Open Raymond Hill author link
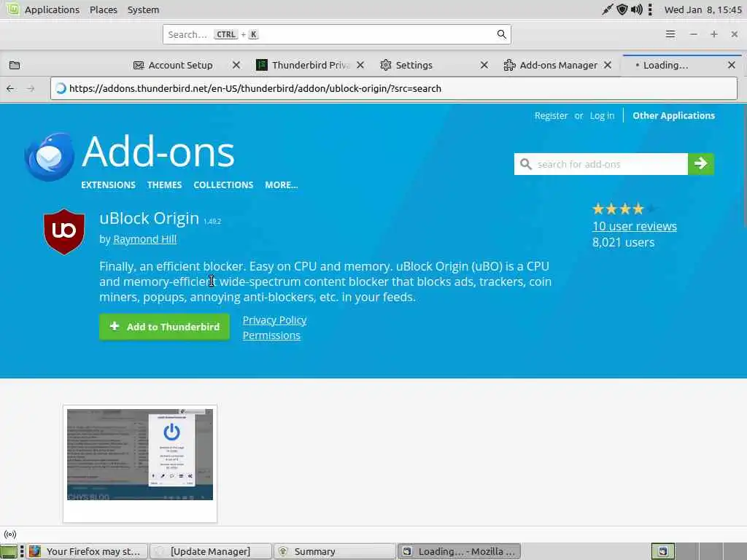The width and height of the screenshot is (747, 560). click(x=145, y=239)
